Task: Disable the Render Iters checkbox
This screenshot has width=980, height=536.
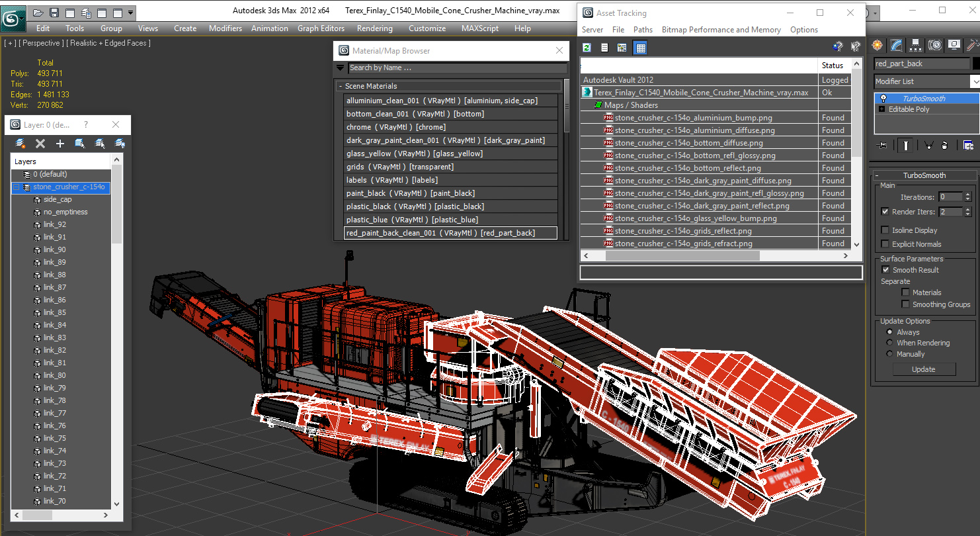Action: point(885,212)
